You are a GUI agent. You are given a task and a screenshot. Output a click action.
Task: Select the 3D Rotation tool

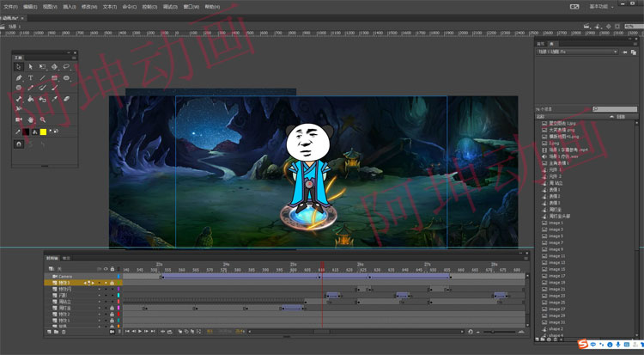(54, 67)
